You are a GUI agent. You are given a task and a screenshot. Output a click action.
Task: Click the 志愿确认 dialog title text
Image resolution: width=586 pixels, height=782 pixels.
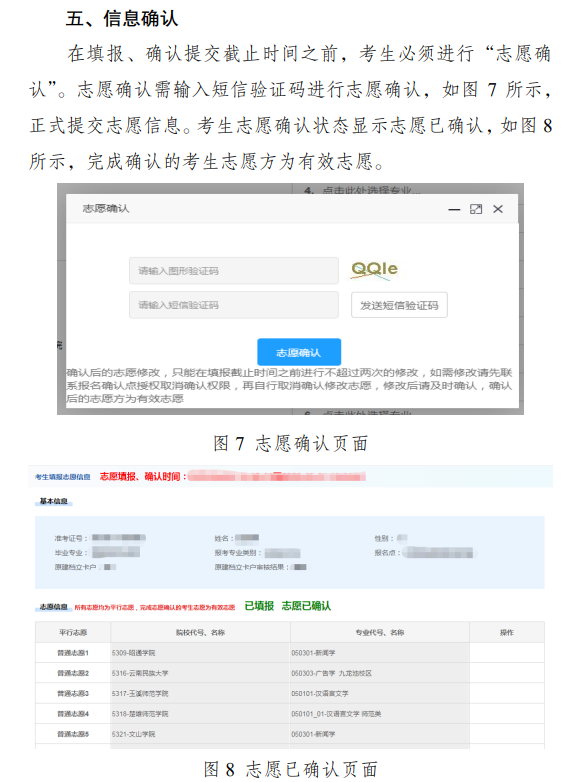point(106,208)
